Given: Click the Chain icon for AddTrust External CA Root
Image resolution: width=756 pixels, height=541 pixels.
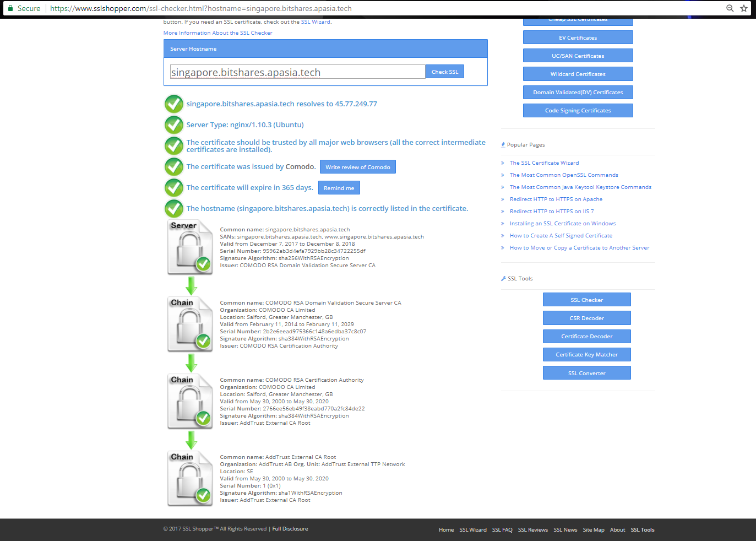Looking at the screenshot, I should (190, 479).
